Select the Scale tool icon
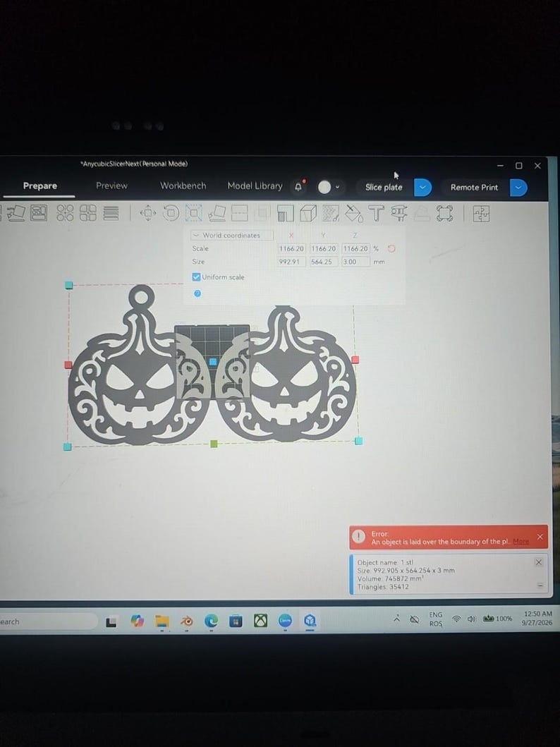Screen dimensions: 560x747 pyautogui.click(x=193, y=213)
